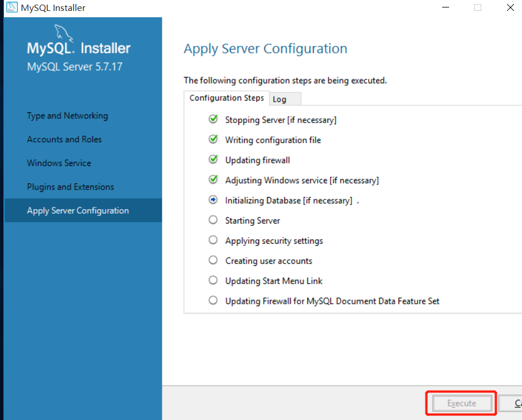Select the Updating Start Menu Link circle
The width and height of the screenshot is (522, 420).
point(213,280)
